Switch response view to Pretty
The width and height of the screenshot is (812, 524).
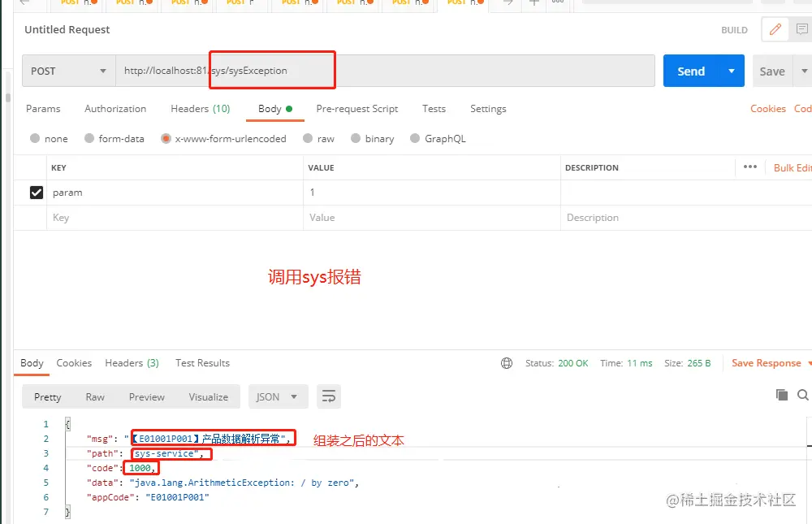pos(48,397)
